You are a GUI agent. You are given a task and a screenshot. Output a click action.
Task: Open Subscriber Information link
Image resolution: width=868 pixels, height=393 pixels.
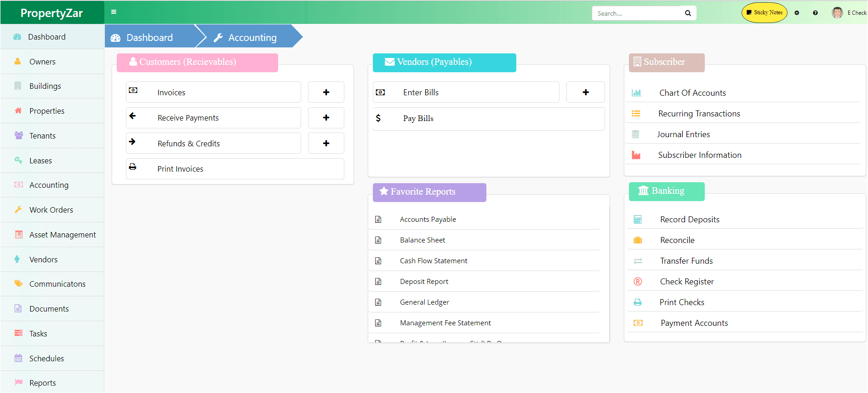700,155
